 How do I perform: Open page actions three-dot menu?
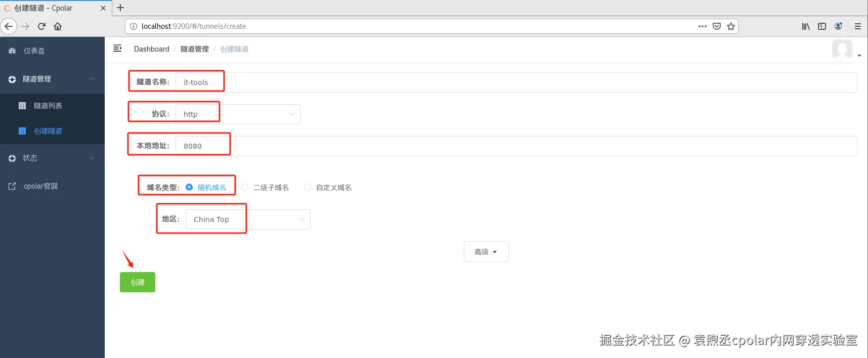point(703,26)
